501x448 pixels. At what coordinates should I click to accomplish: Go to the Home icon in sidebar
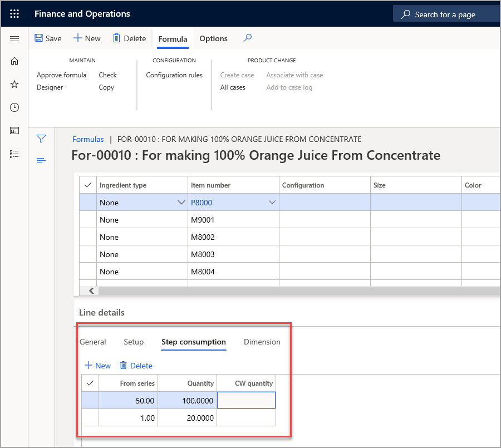[x=14, y=61]
